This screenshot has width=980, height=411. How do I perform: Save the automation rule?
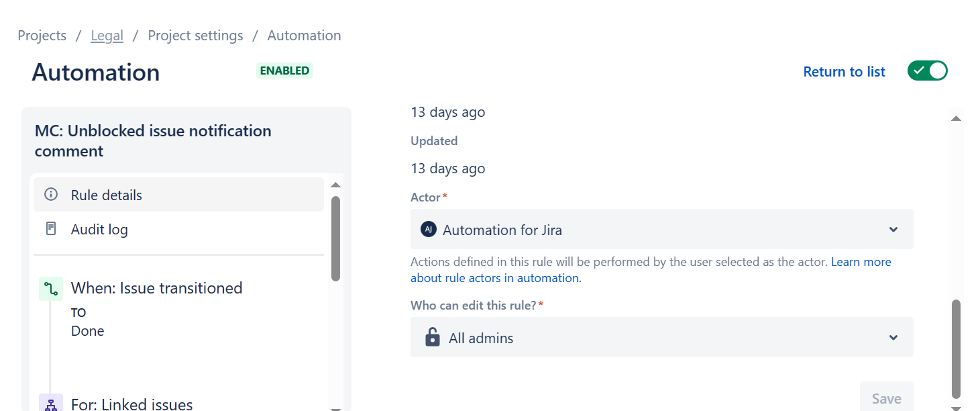886,398
